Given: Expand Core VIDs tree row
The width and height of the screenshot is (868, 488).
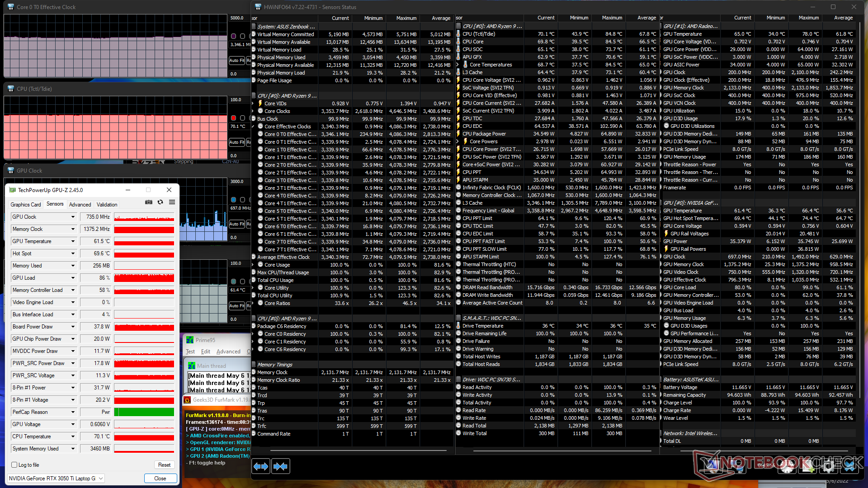Looking at the screenshot, I should coord(253,103).
